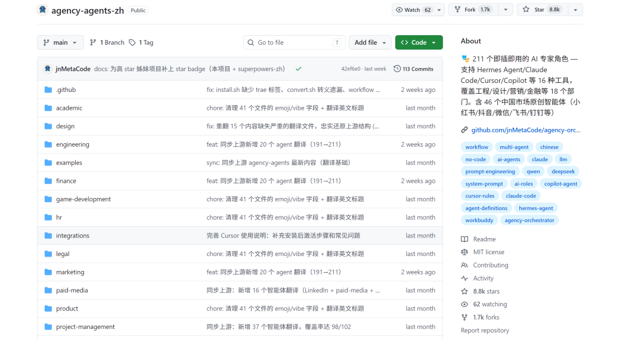
Task: Click the Activity pulse icon
Action: 465,278
